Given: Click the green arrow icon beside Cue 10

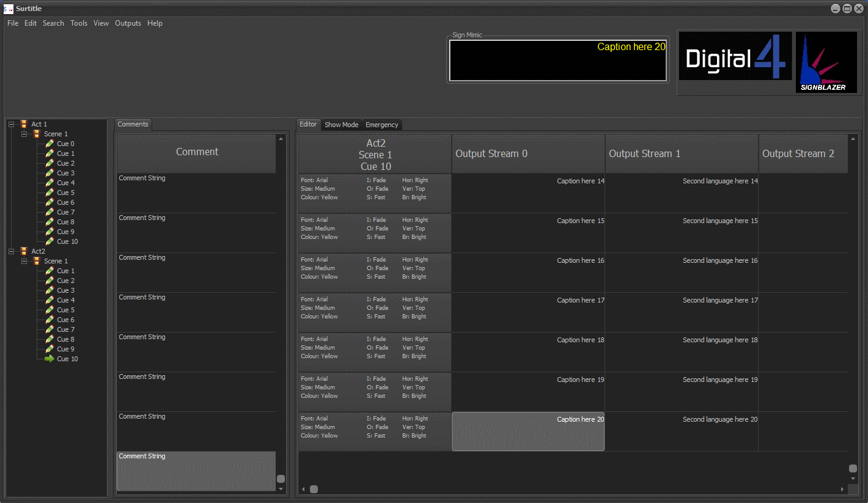Looking at the screenshot, I should pyautogui.click(x=50, y=359).
